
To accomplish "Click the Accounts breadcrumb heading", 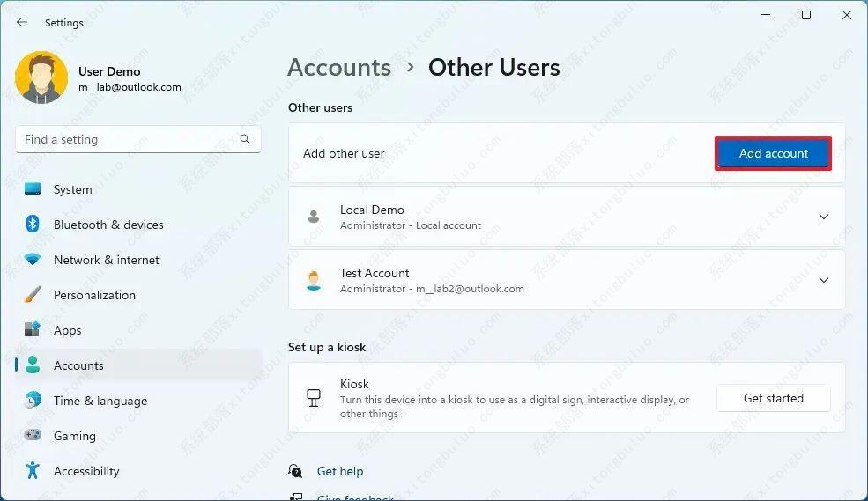I will [x=339, y=68].
